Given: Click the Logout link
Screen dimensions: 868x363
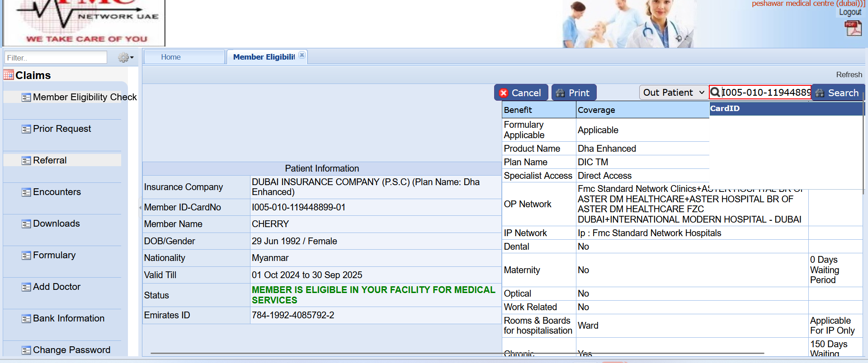Looking at the screenshot, I should click(x=850, y=12).
